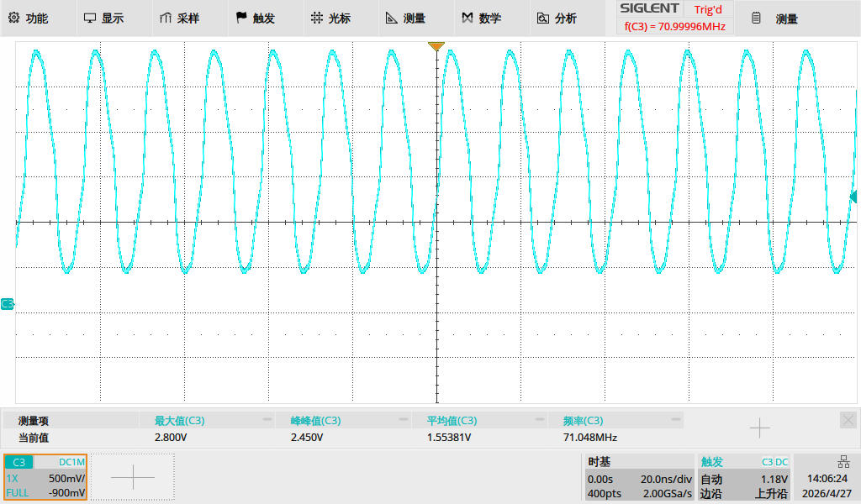
Task: Click the Trig'd status indicator
Action: click(x=708, y=9)
